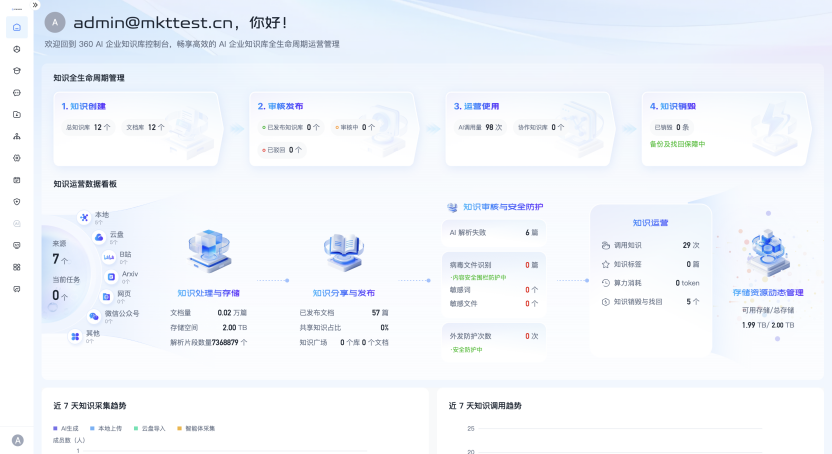Open the 知识运营 heading link

(651, 223)
